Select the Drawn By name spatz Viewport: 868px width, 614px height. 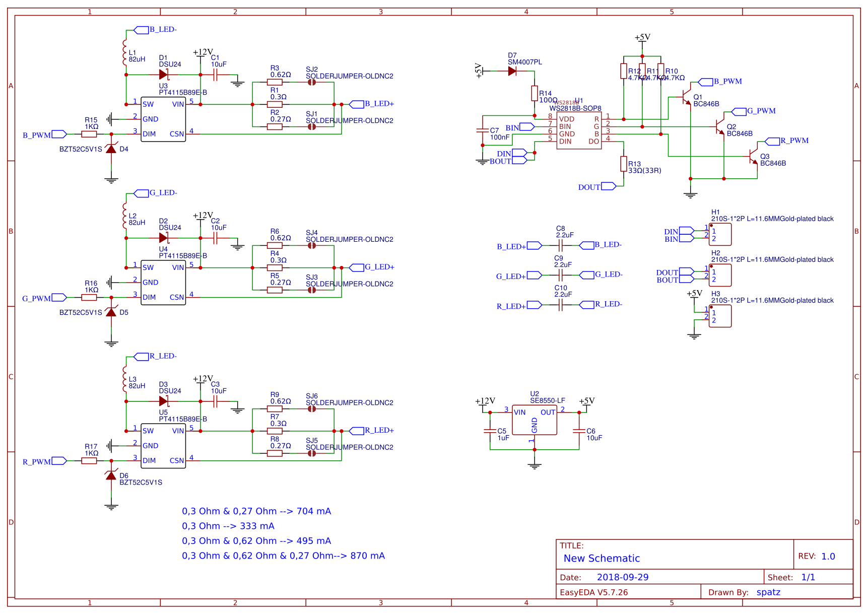(768, 592)
